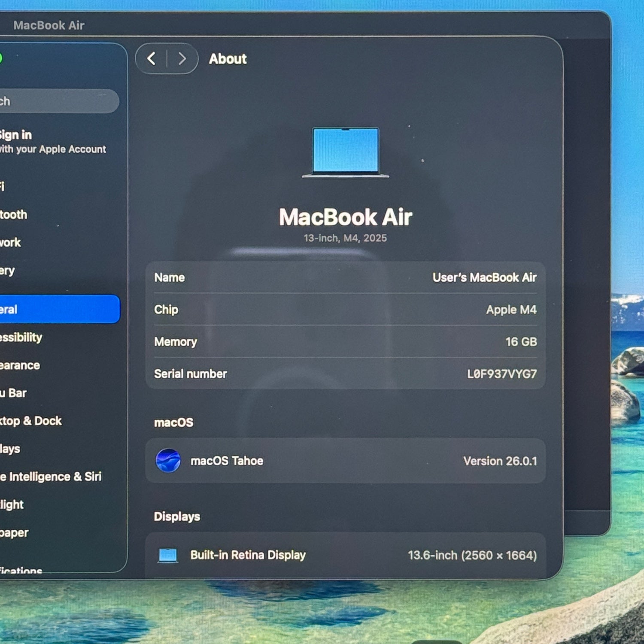Click the forward chevron arrow

point(182,58)
